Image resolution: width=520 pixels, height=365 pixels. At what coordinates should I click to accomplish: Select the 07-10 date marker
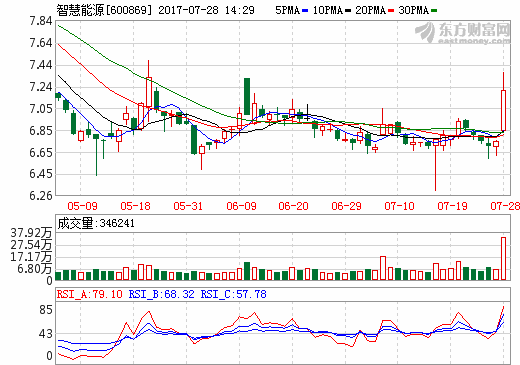[399, 206]
